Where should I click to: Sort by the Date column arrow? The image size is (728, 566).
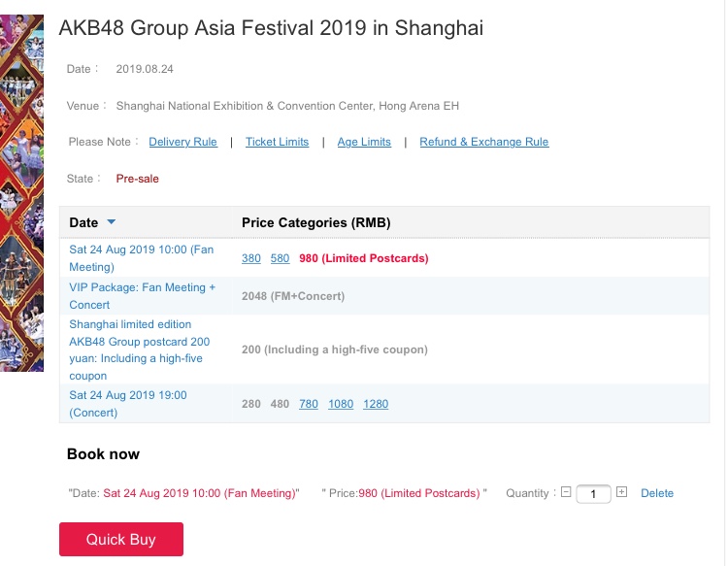tap(111, 222)
